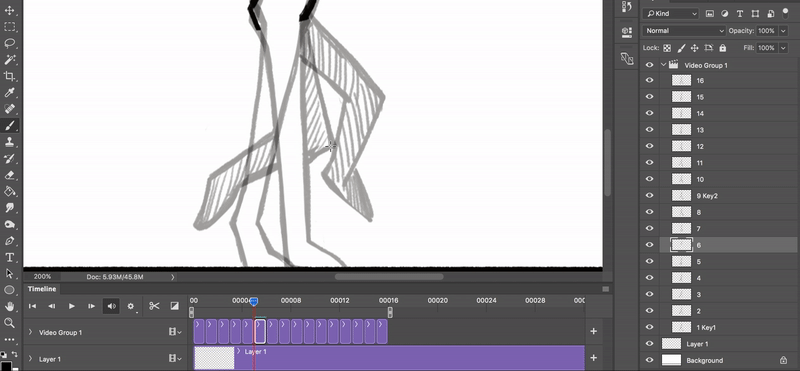The width and height of the screenshot is (800, 371).
Task: Open the timeline settings gear menu
Action: tap(131, 306)
